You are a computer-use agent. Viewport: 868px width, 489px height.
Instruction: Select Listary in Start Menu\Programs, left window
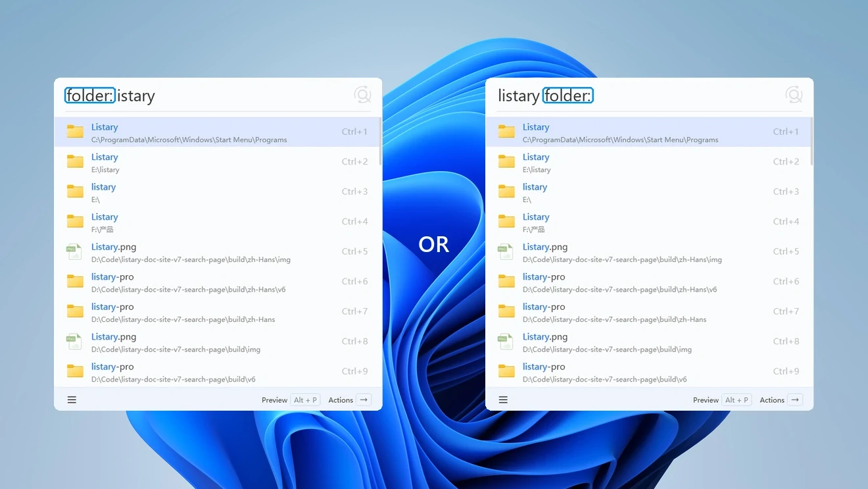[216, 132]
